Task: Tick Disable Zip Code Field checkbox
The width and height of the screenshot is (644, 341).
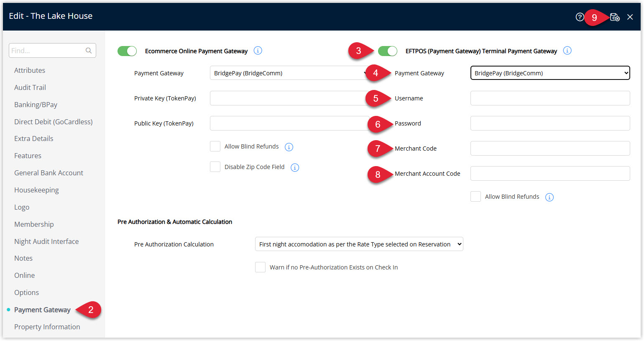Action: tap(215, 167)
